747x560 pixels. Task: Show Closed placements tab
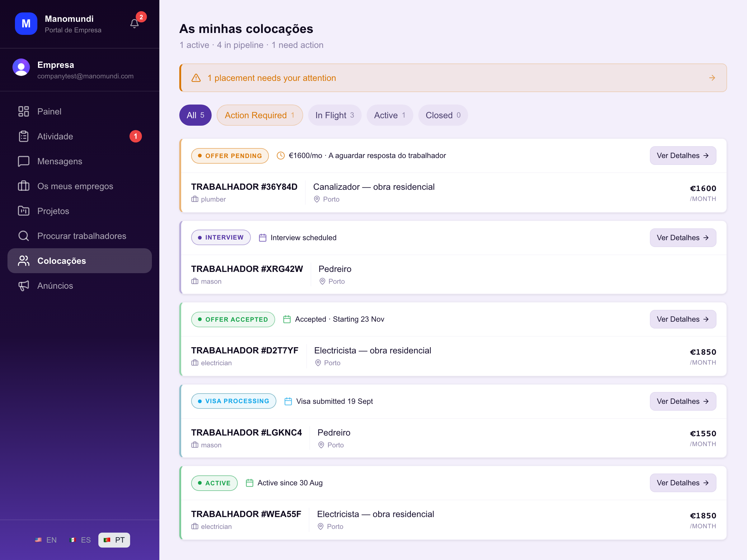(443, 115)
